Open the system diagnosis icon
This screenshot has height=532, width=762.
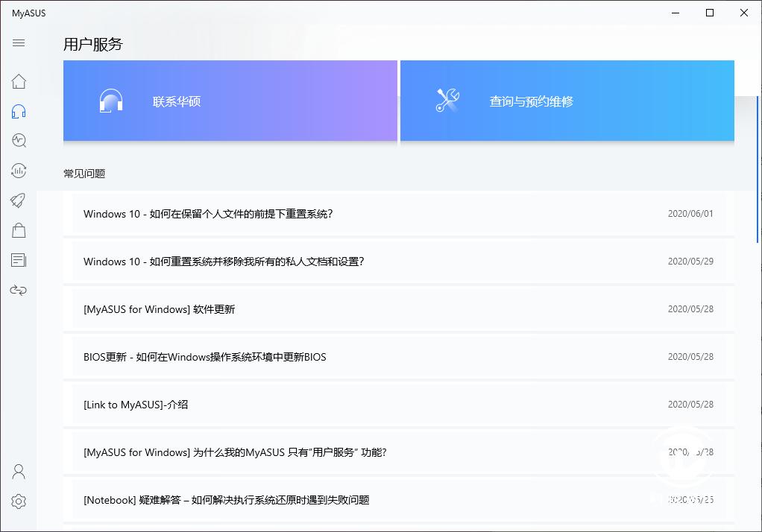tap(18, 140)
